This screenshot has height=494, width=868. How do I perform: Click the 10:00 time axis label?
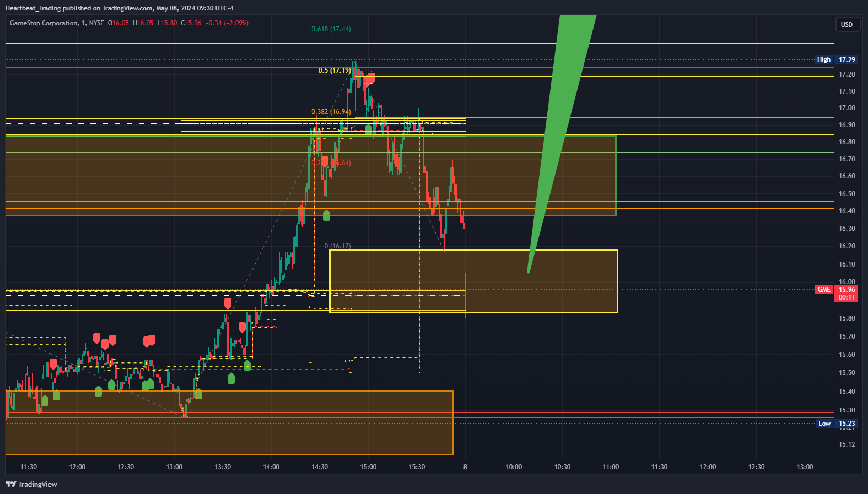pyautogui.click(x=514, y=467)
